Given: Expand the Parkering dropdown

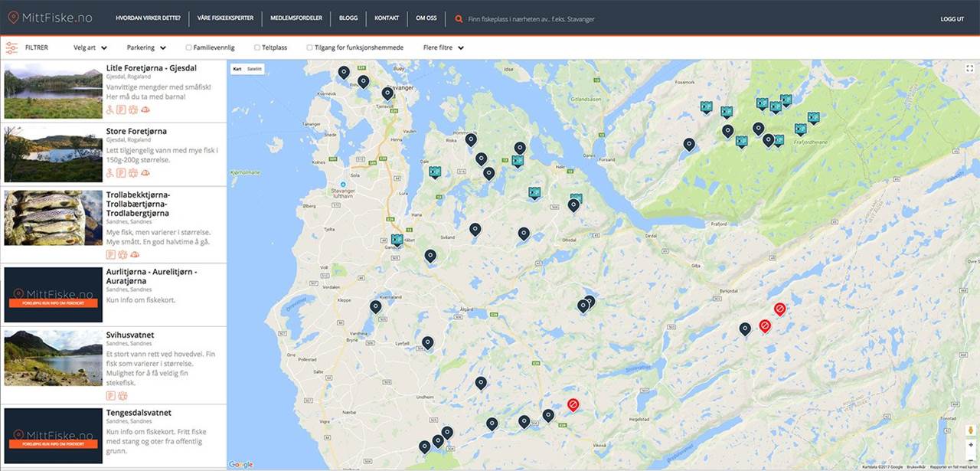Looking at the screenshot, I should tap(145, 47).
